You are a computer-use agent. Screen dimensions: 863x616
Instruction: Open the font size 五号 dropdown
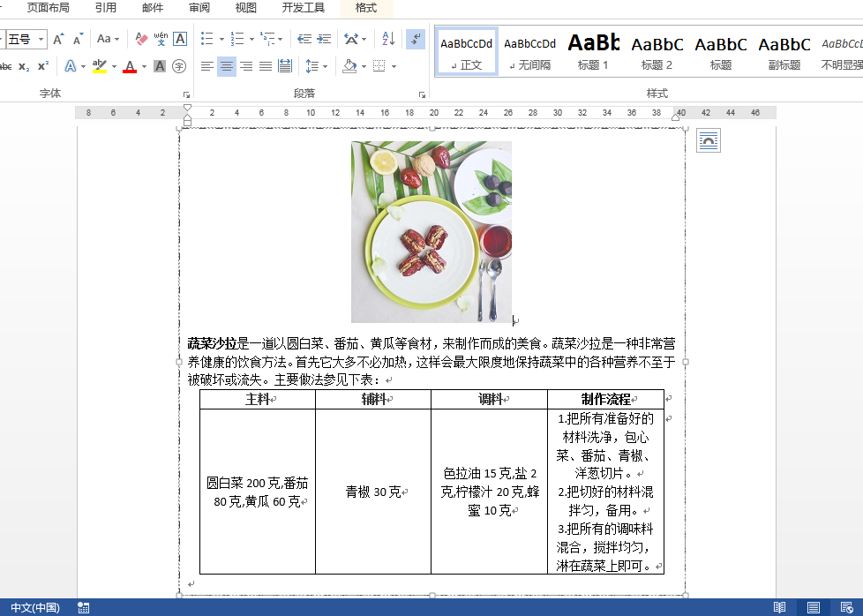tap(41, 39)
